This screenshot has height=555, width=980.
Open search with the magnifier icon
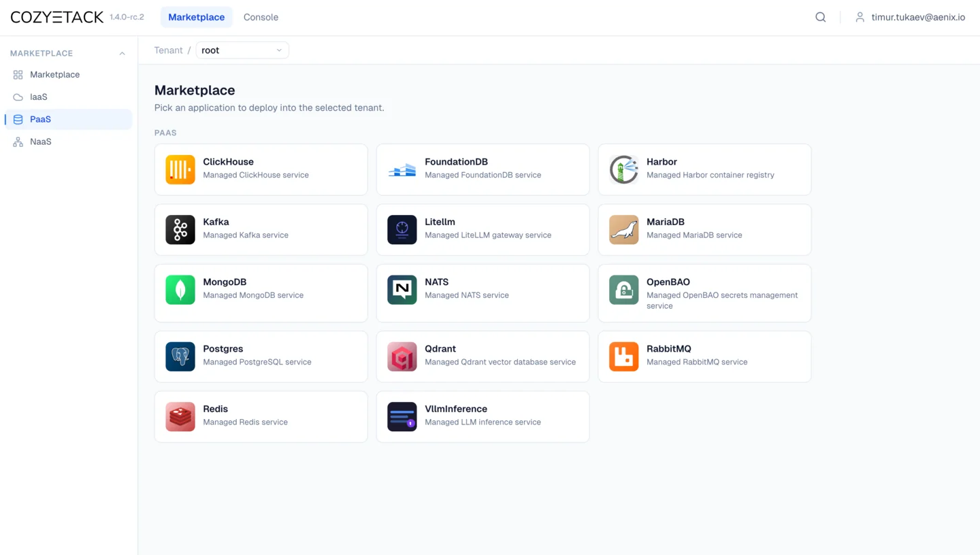tap(821, 17)
